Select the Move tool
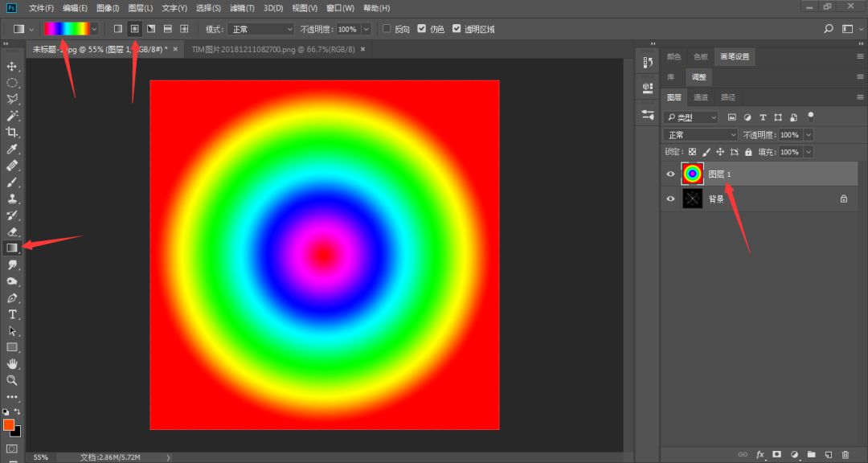This screenshot has width=868, height=463. point(12,66)
